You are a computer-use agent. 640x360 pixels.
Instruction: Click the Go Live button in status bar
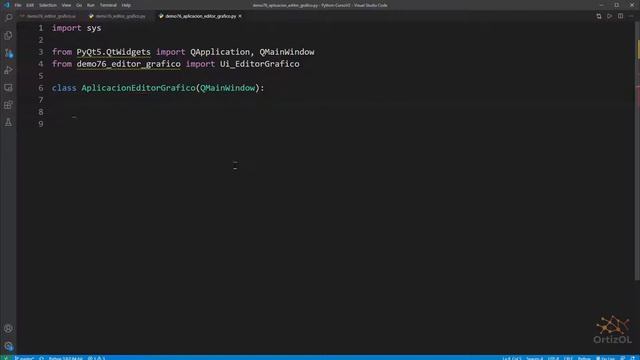(605, 358)
